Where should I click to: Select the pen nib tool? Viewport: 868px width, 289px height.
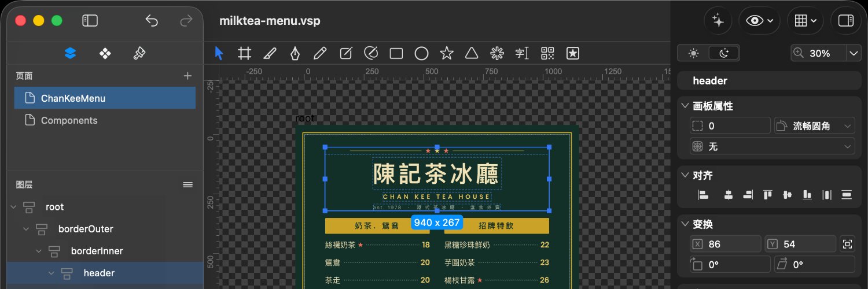pos(295,53)
